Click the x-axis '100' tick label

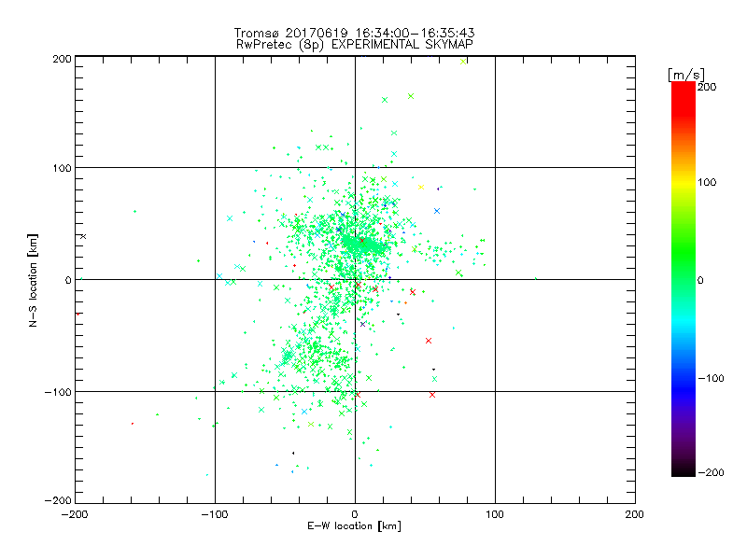[x=495, y=514]
